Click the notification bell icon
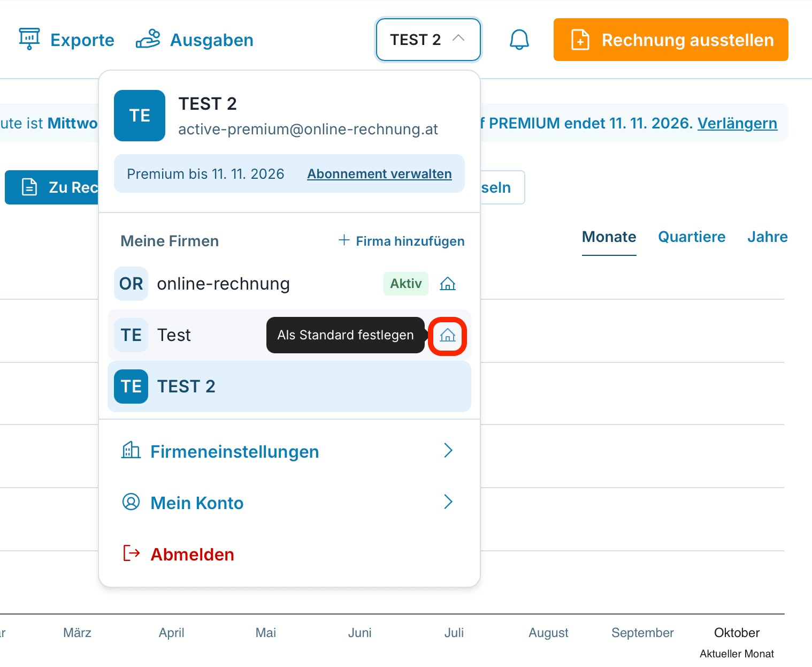 click(519, 40)
